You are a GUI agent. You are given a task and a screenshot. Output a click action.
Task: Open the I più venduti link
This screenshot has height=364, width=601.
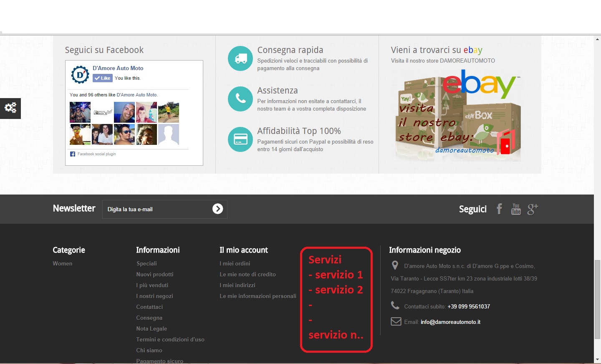(x=152, y=285)
